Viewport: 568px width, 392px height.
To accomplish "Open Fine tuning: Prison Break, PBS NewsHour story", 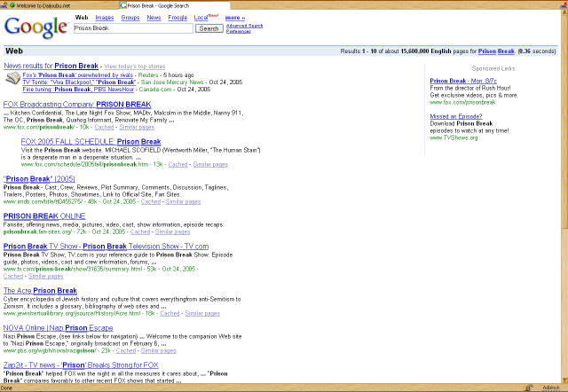I will (78, 89).
